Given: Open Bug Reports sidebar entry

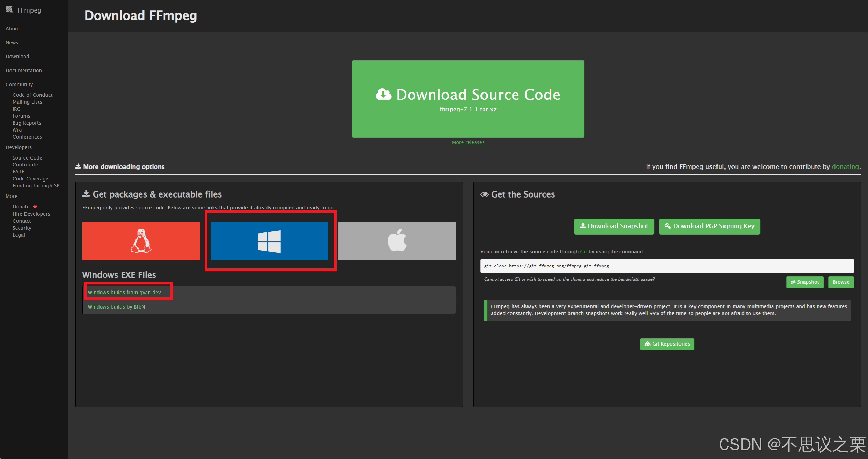Looking at the screenshot, I should (27, 123).
